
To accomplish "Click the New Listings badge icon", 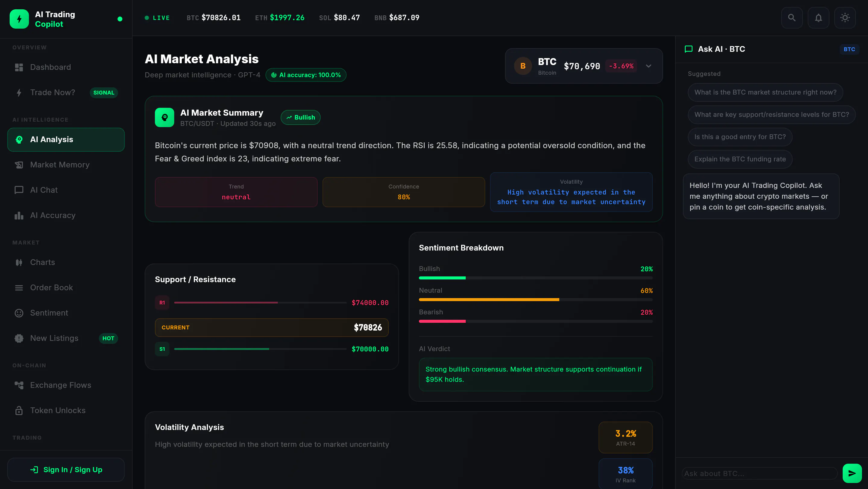I will (19, 338).
